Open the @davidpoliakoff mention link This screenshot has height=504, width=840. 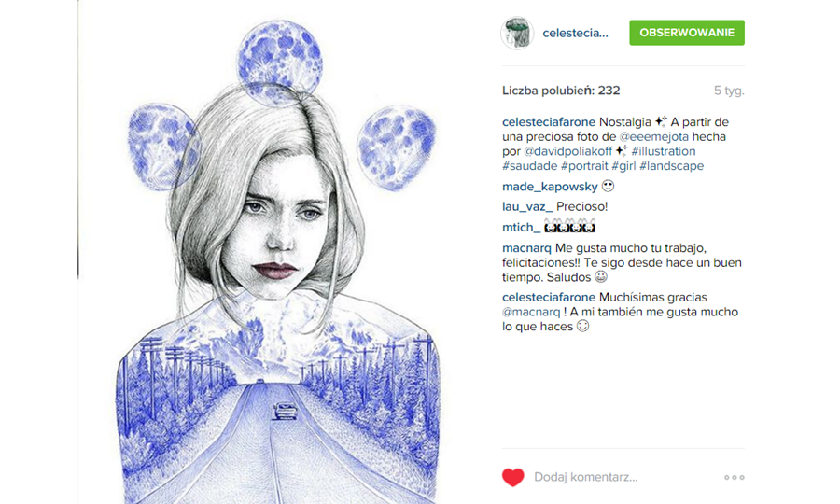tap(567, 151)
